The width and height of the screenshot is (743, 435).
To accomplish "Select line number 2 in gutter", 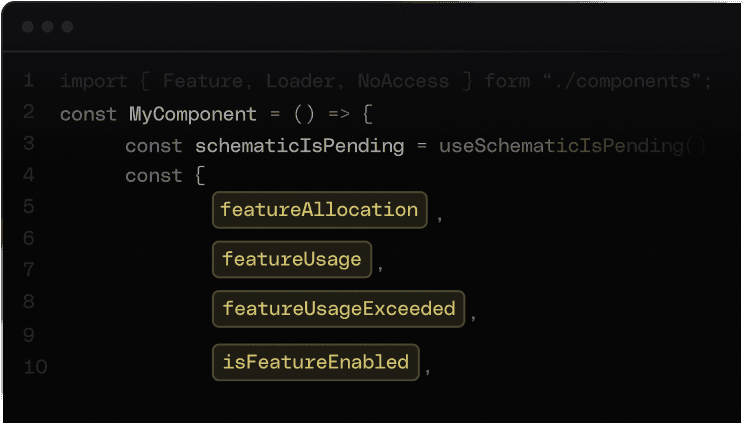I will [28, 112].
